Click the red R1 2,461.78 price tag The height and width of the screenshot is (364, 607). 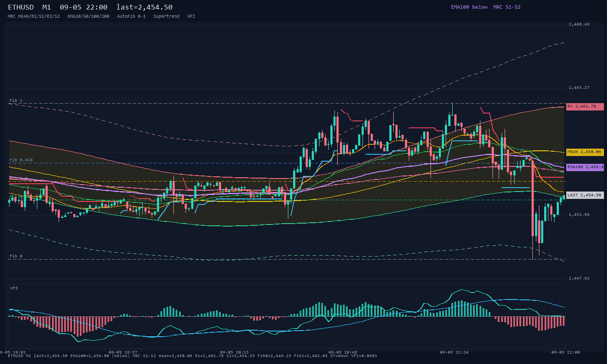[585, 107]
